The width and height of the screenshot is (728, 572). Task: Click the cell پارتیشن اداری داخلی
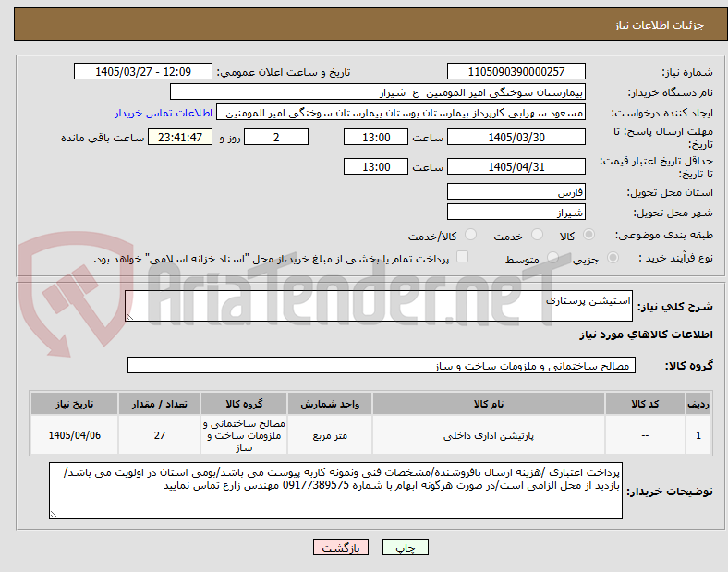tap(489, 435)
